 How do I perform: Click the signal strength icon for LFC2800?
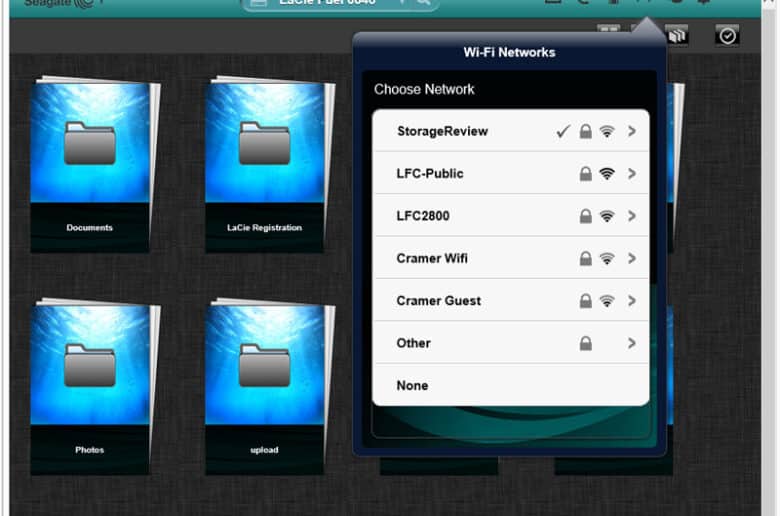point(607,216)
